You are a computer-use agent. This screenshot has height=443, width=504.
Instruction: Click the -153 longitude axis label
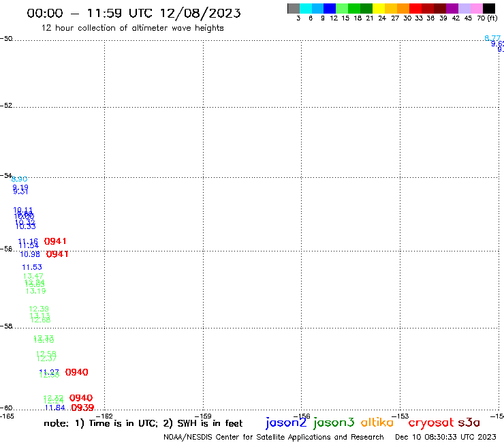coord(400,416)
